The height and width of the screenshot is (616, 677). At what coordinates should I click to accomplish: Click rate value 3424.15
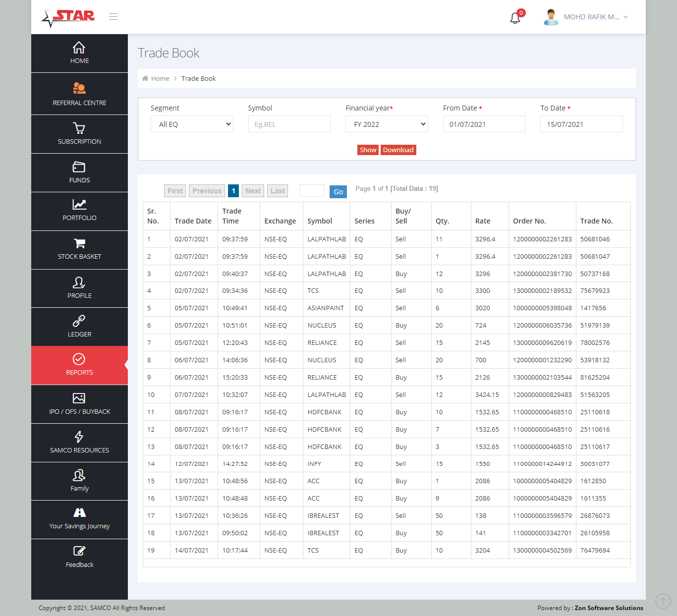point(487,394)
